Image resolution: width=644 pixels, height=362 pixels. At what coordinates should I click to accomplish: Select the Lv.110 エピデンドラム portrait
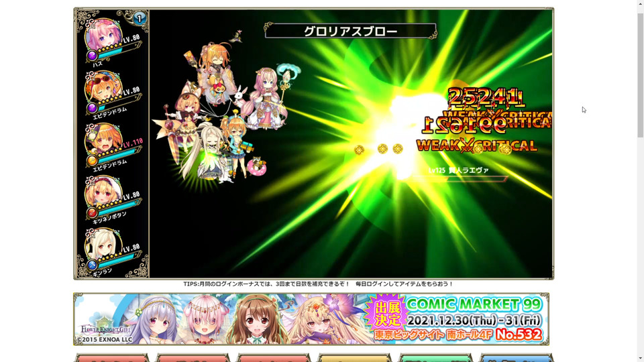(103, 139)
